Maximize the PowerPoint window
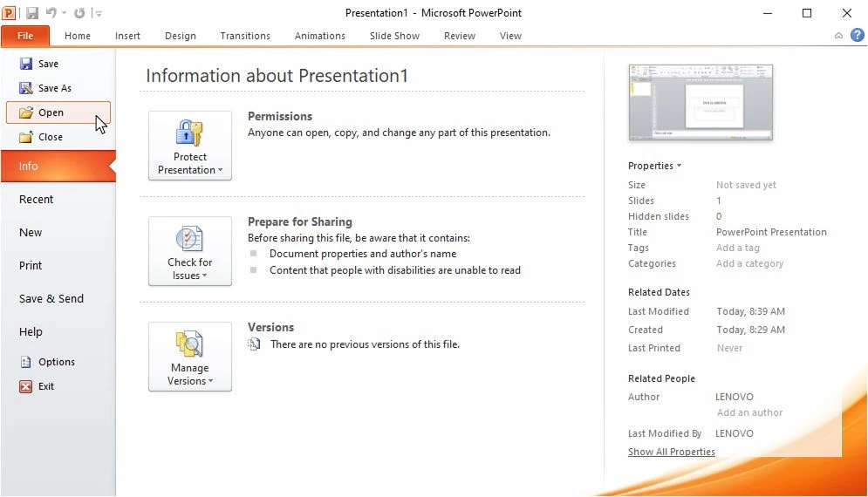868x497 pixels. click(807, 13)
